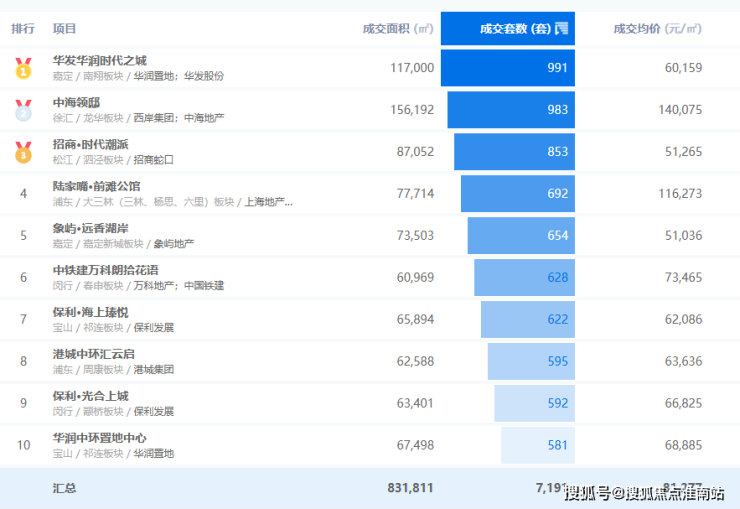Click the 成交套数 (套) column header
740x509 pixels.
(x=508, y=29)
